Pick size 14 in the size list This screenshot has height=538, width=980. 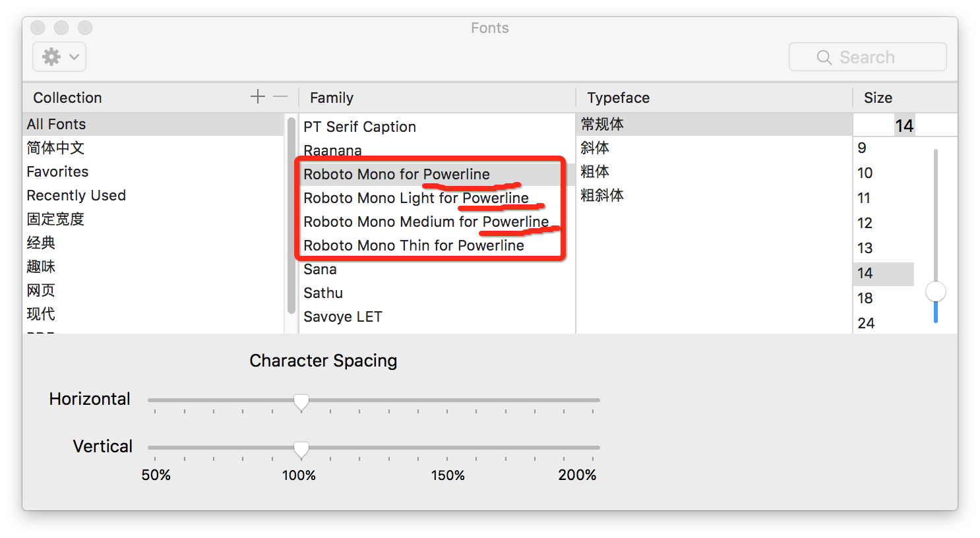(x=884, y=273)
